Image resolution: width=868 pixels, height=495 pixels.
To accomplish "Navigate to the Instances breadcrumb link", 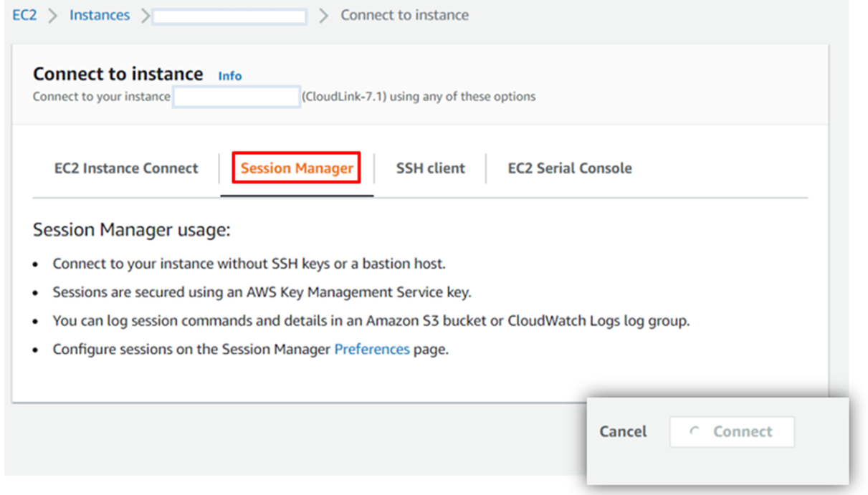I will tap(99, 14).
